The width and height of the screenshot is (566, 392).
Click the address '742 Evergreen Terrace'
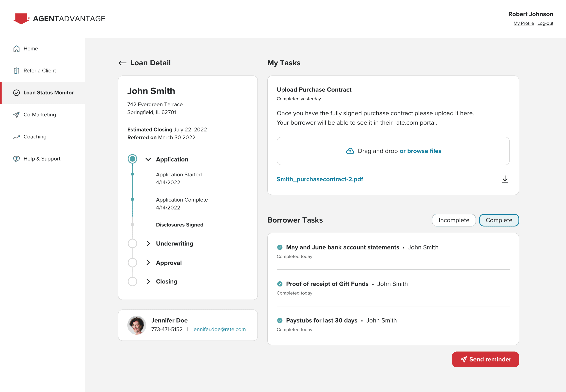click(155, 104)
